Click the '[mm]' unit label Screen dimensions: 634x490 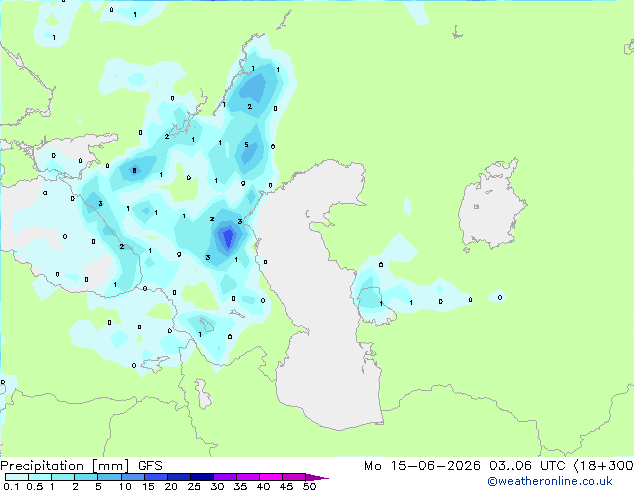click(111, 466)
